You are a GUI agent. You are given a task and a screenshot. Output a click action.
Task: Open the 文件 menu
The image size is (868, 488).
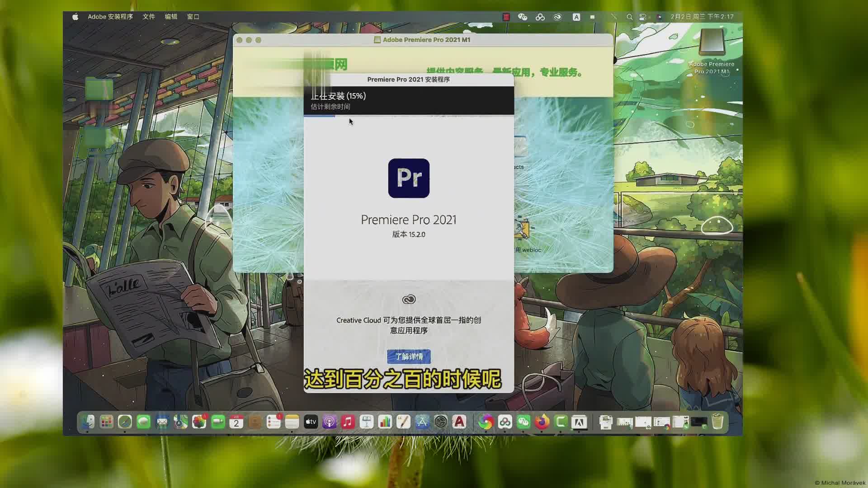click(149, 17)
